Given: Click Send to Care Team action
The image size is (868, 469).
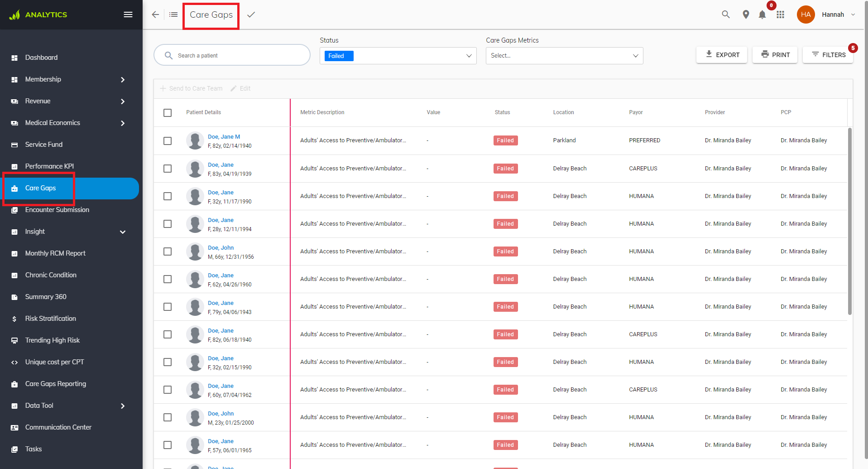Looking at the screenshot, I should [191, 88].
